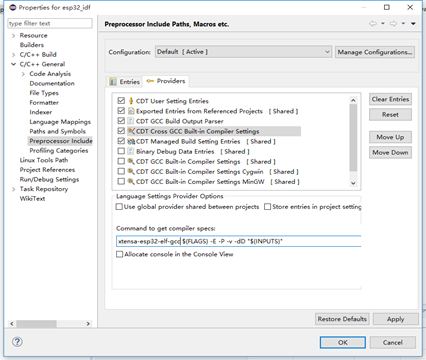This screenshot has height=360, width=426.
Task: Click the type filter text field
Action: pyautogui.click(x=50, y=23)
